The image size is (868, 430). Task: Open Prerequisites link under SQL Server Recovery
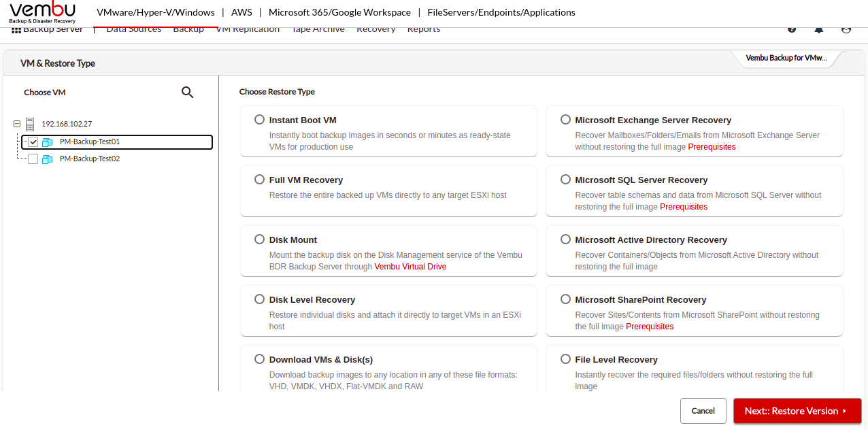(x=684, y=207)
